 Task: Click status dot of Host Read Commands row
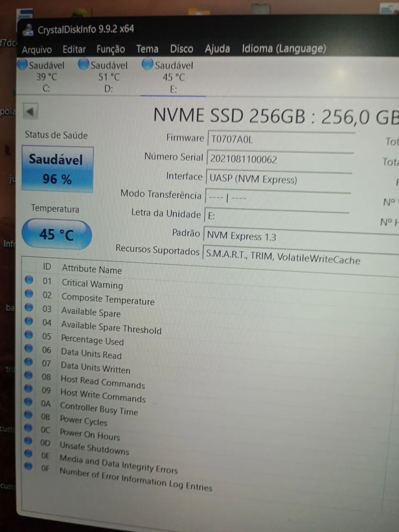coord(28,375)
